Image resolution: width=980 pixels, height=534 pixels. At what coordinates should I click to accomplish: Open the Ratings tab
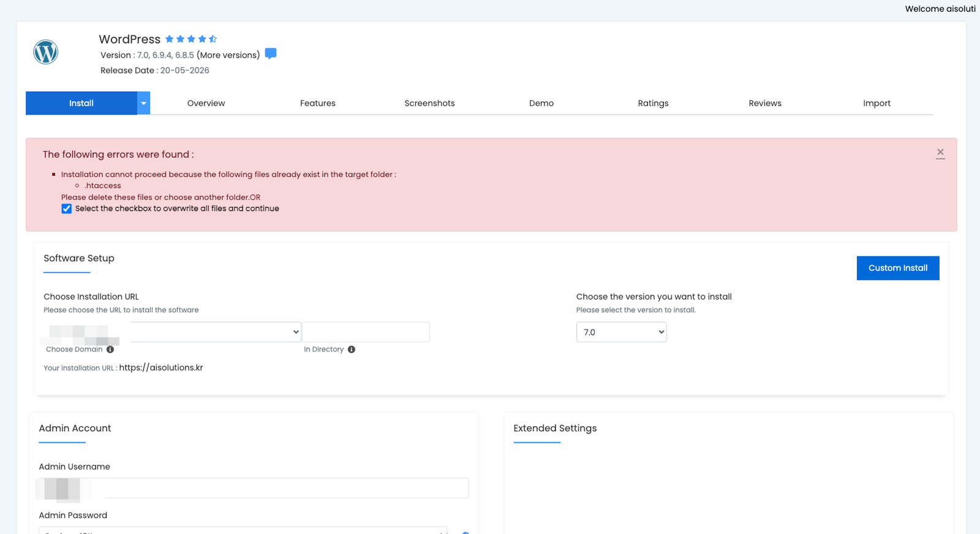tap(653, 103)
